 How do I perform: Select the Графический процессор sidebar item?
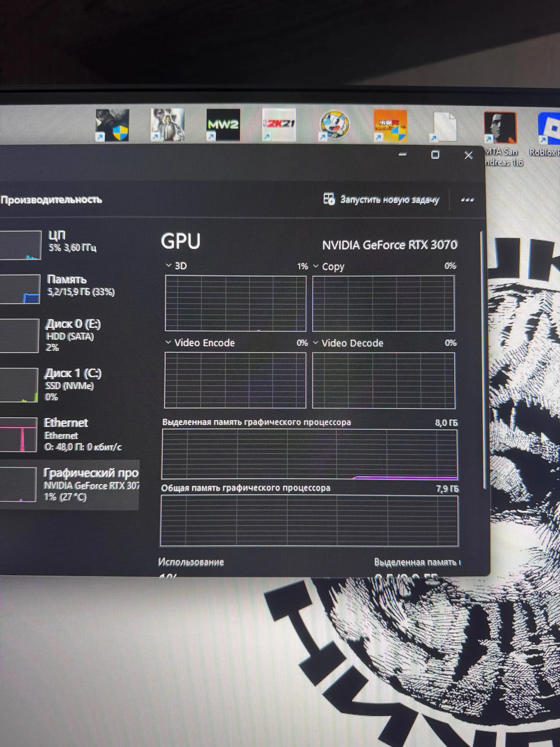coord(69,485)
